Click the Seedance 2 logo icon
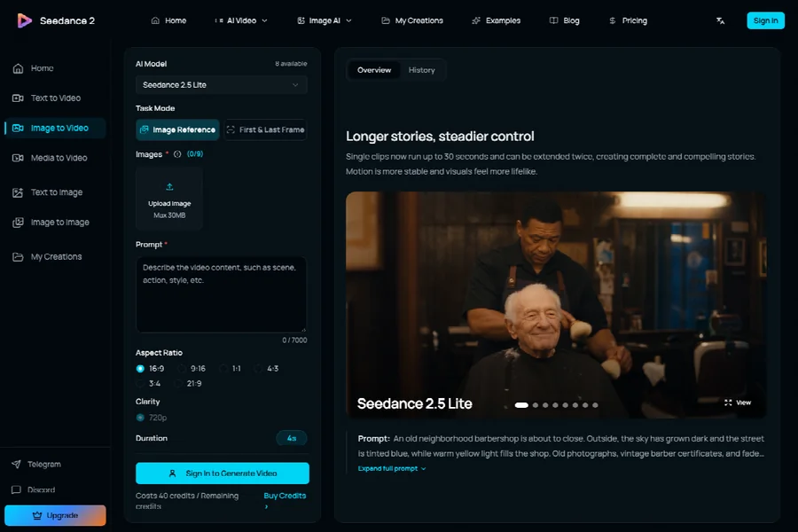The image size is (798, 532). coord(25,20)
